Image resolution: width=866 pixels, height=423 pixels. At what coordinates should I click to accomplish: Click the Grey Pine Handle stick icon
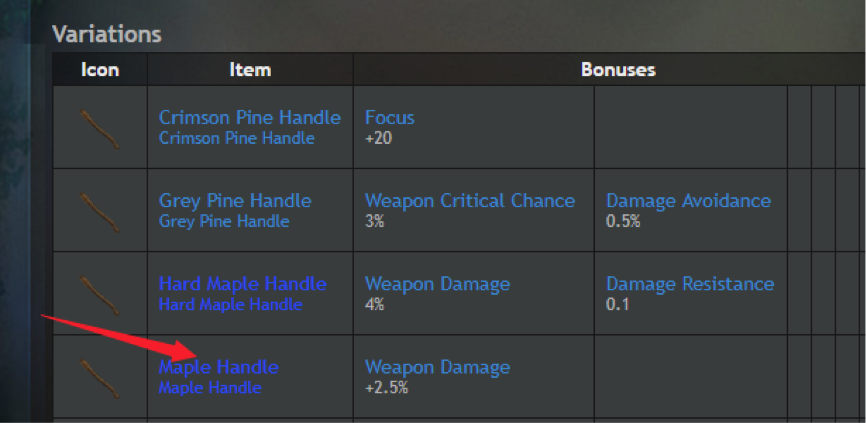(x=100, y=212)
